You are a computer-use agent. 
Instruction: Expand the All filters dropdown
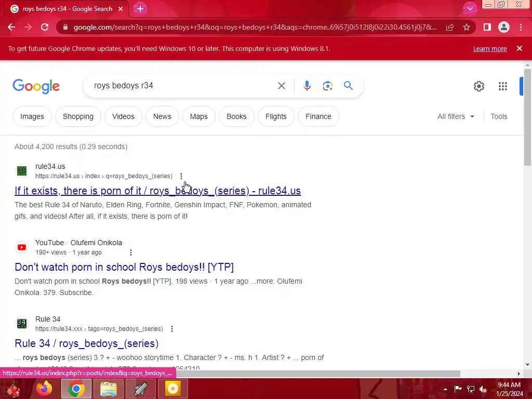click(456, 116)
